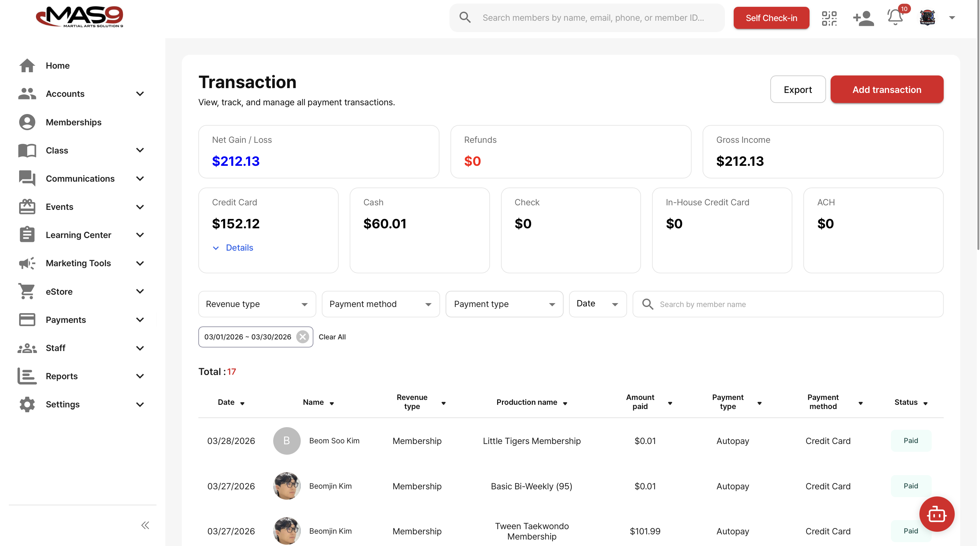Open the Payment method dropdown

(x=380, y=304)
